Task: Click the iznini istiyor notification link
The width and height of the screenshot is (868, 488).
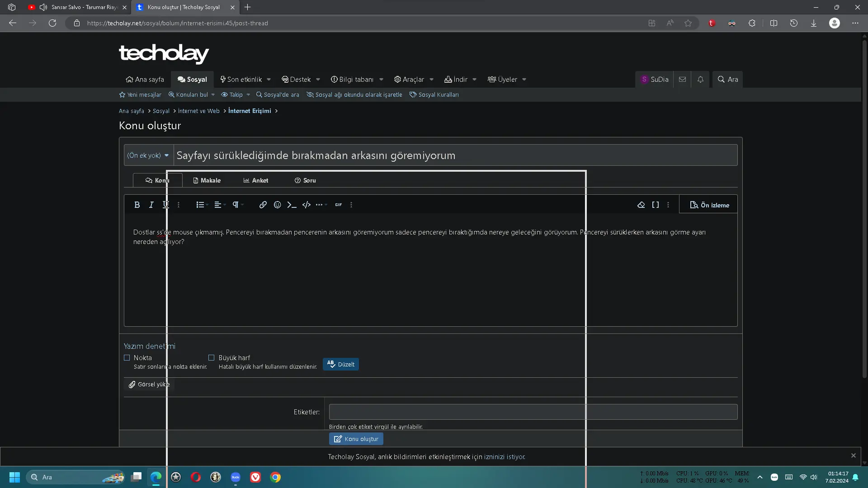Action: coord(505,457)
